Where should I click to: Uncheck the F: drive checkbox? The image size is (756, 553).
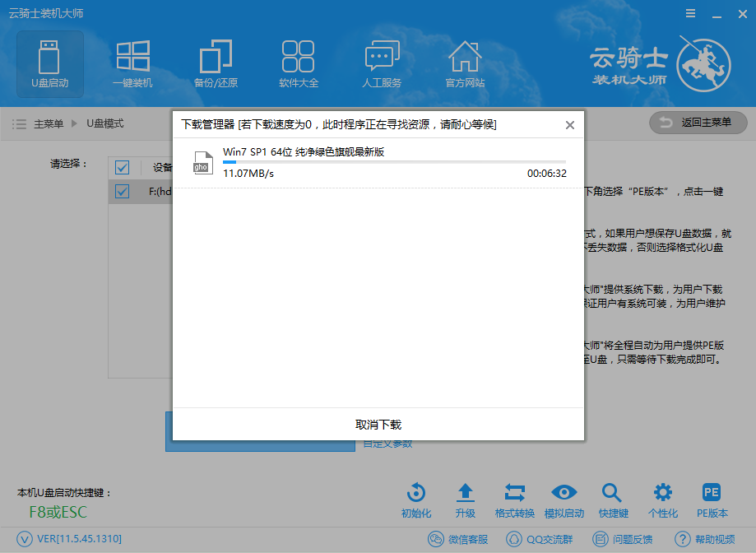[x=122, y=191]
